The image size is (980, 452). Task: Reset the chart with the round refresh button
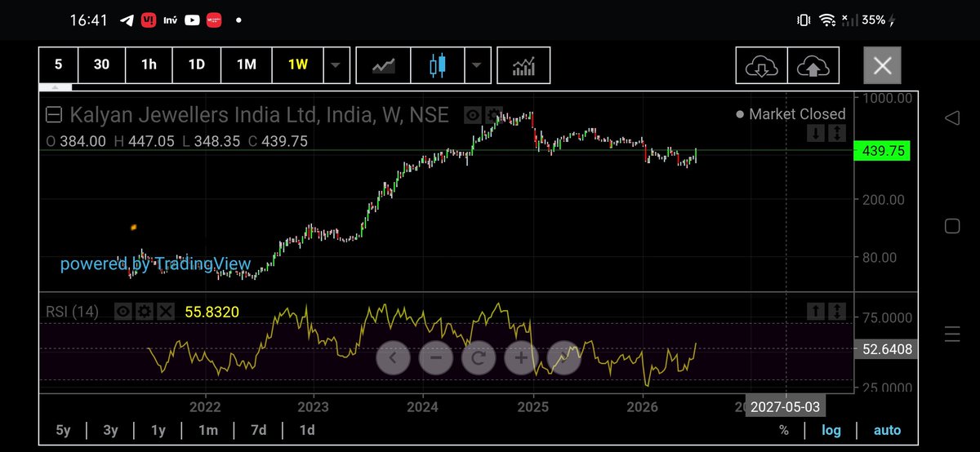(x=479, y=357)
